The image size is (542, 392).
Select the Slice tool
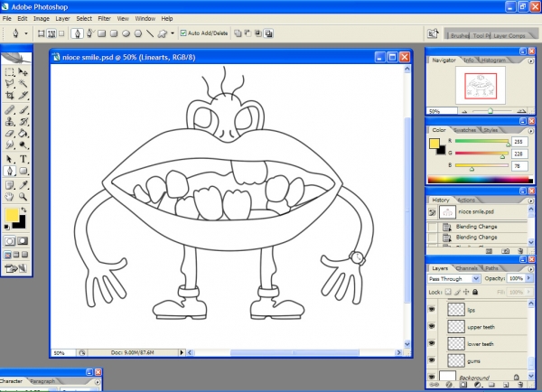(x=23, y=95)
